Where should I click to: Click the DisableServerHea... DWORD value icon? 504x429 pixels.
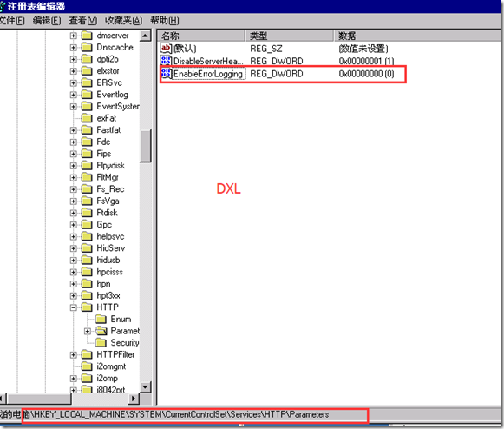(x=166, y=61)
